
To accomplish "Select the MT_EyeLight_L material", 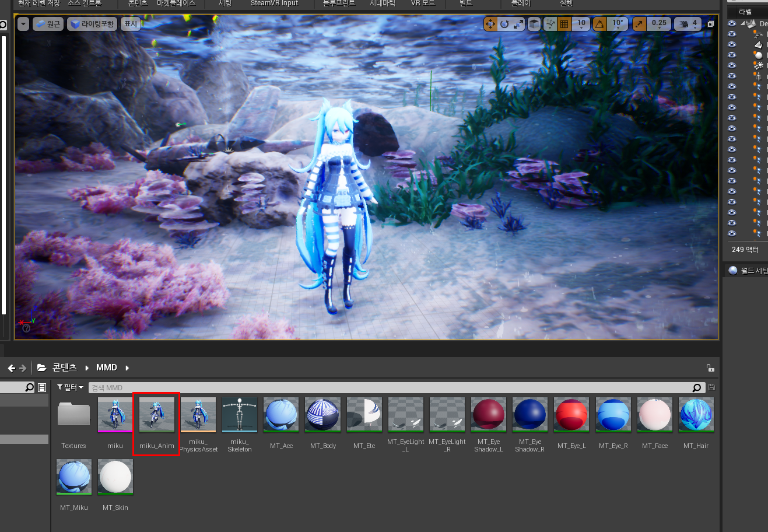I will pyautogui.click(x=406, y=424).
